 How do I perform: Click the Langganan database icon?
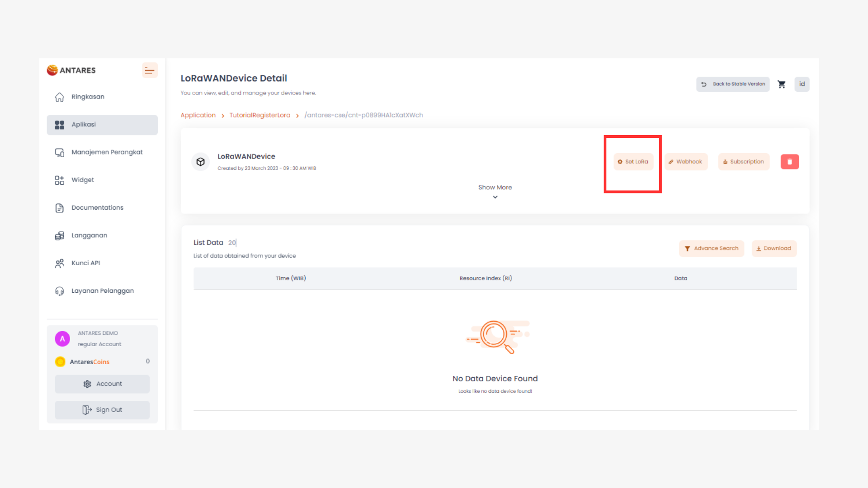click(x=59, y=235)
